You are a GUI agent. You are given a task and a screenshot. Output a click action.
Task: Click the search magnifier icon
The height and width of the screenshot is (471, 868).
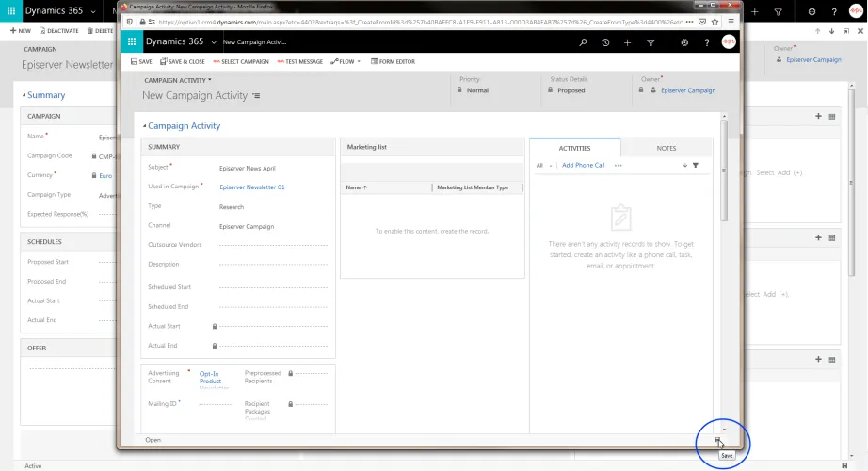pyautogui.click(x=583, y=42)
